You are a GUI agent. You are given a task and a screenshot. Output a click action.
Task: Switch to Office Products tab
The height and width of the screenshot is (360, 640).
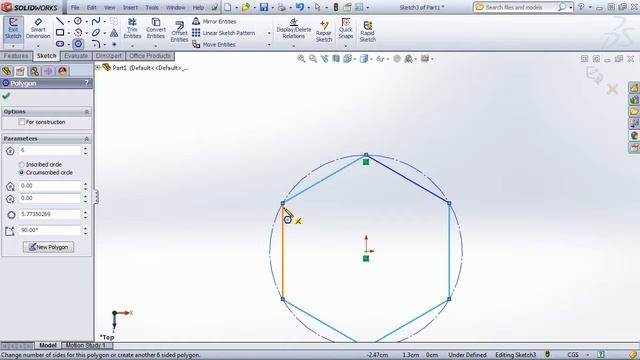(x=150, y=56)
